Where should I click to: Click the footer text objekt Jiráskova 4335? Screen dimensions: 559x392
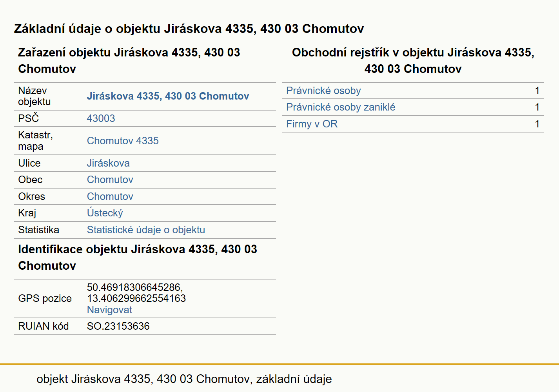coord(184,379)
